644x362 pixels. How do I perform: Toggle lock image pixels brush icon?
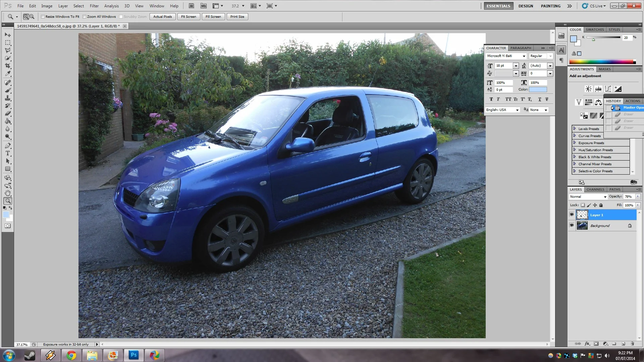point(589,205)
